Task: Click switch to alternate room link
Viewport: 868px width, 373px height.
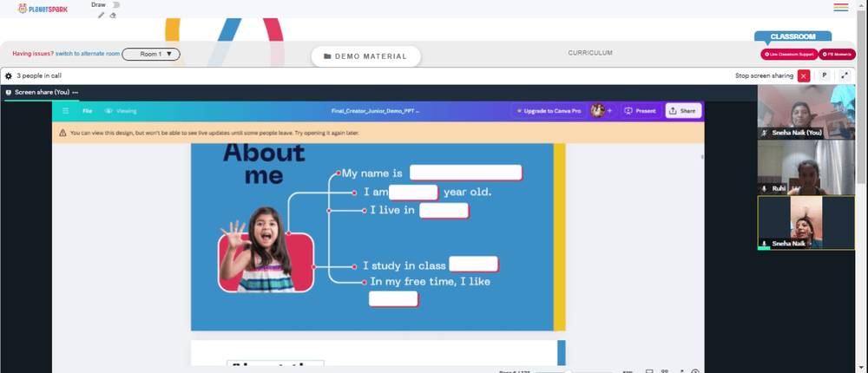Action: pos(88,55)
